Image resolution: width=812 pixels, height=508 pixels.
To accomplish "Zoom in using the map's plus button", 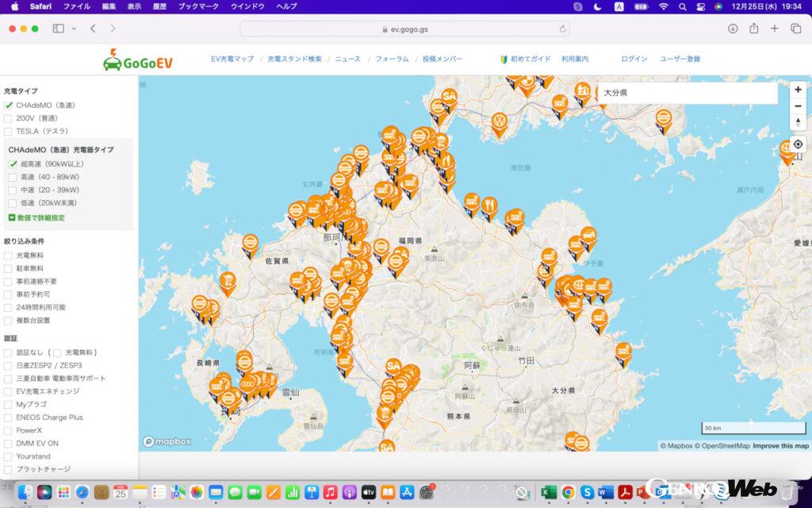I will (x=799, y=90).
